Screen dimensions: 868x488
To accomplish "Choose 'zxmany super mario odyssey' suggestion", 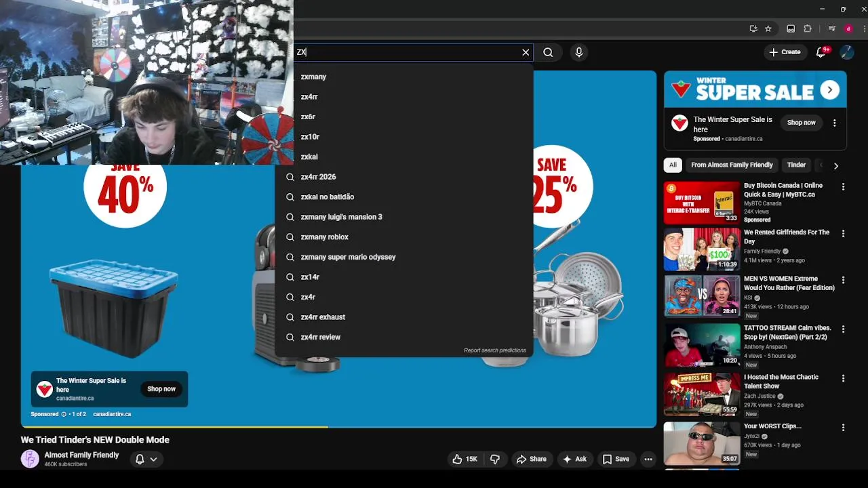I will click(404, 257).
